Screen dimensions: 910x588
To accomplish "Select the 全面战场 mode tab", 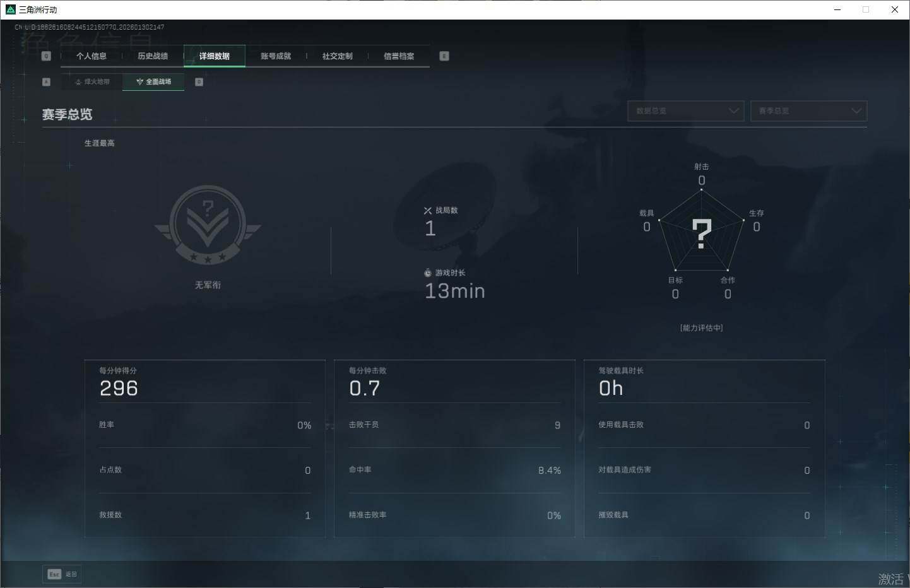I will coord(153,82).
